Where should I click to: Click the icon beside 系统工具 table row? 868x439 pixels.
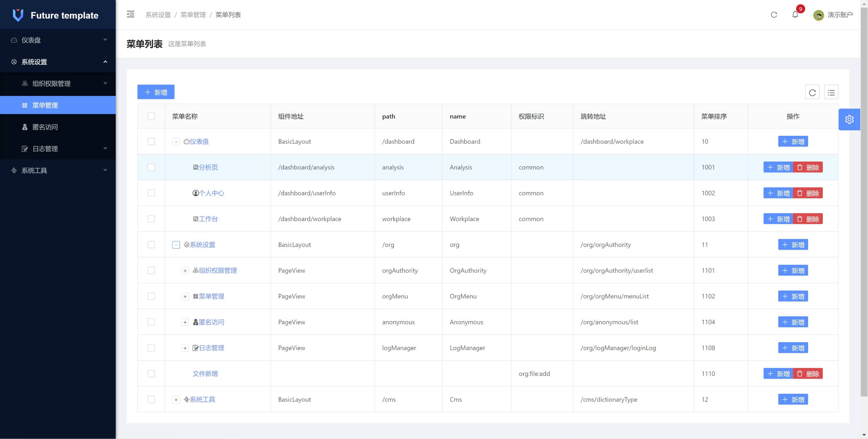tap(186, 399)
